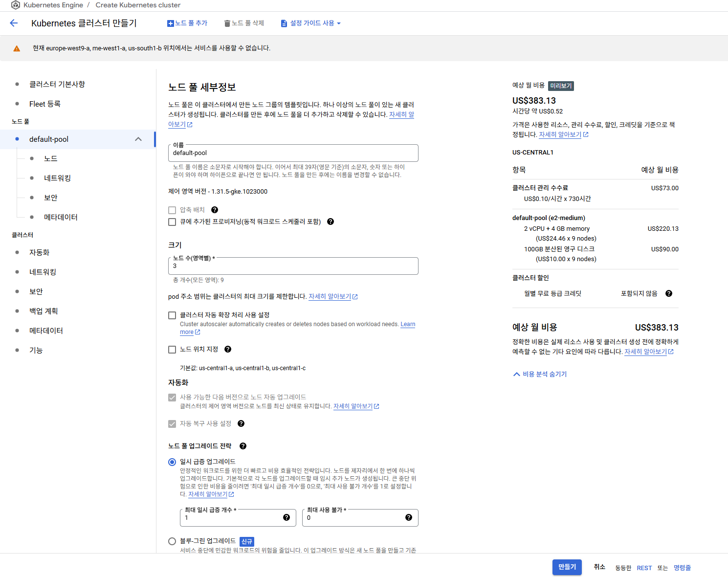Screen dimensions: 728x577
Task: Open help icon beside 포함되지 않음
Action: pos(669,293)
